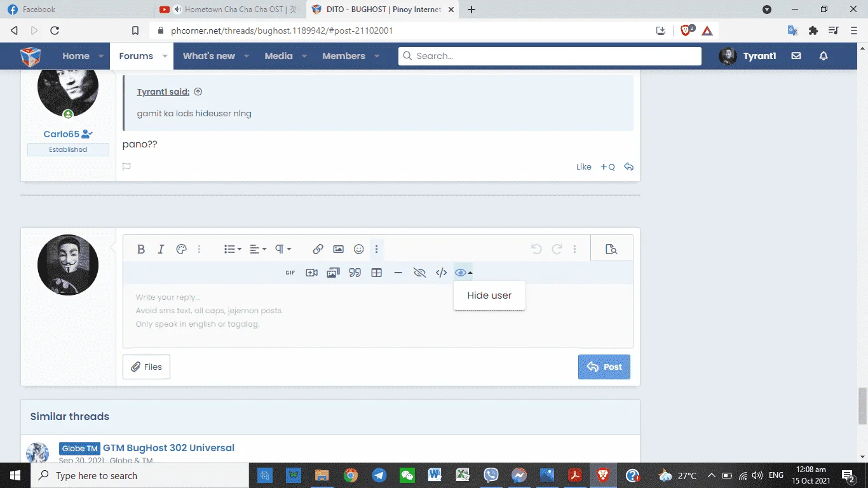Image resolution: width=868 pixels, height=488 pixels.
Task: Open the Tyrant1 said quote link
Action: pos(163,91)
